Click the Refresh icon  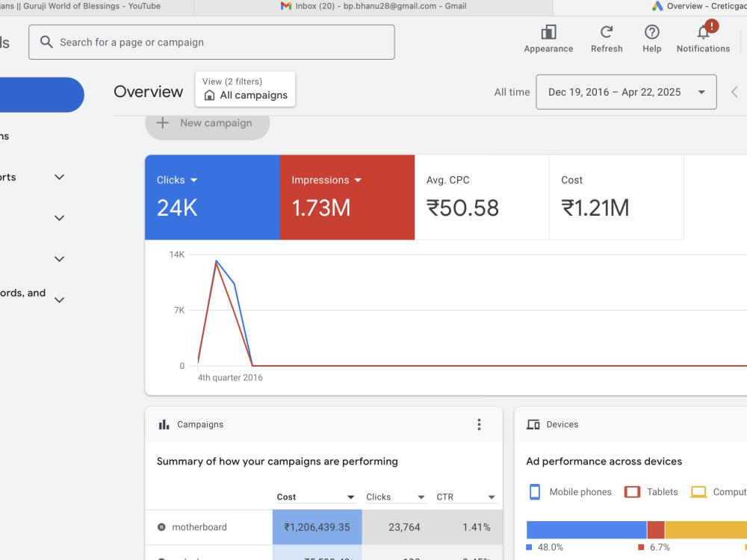point(607,32)
